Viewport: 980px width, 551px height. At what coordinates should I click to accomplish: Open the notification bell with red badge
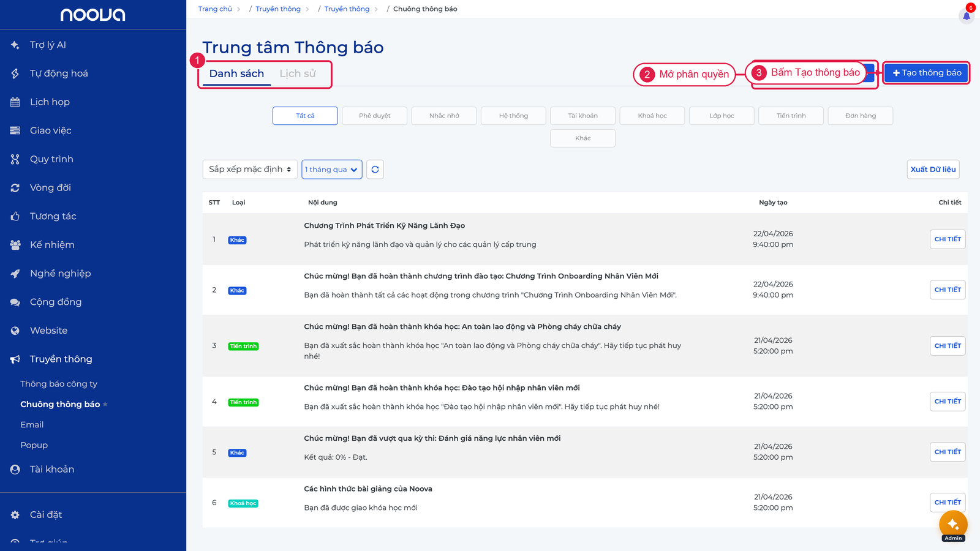967,15
